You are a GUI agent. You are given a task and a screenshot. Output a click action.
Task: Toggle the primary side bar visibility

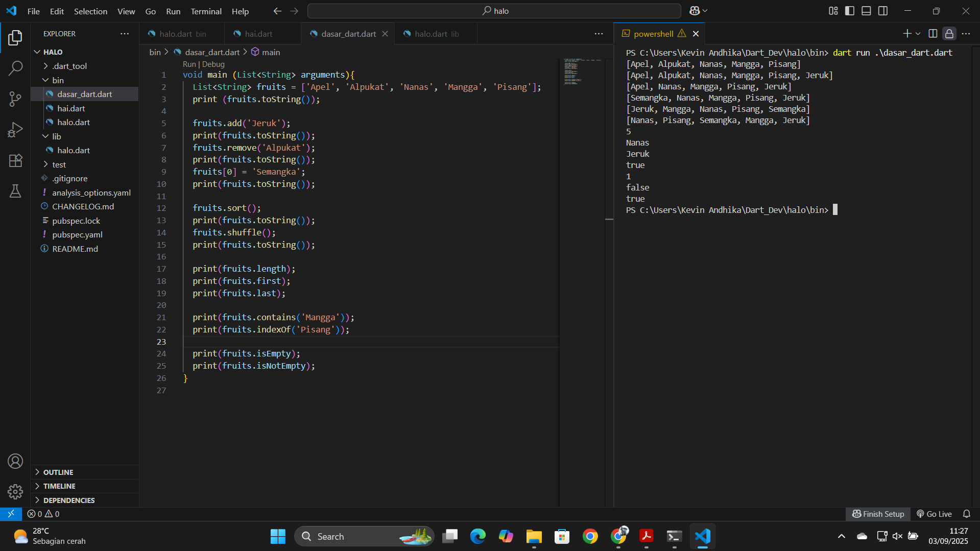[x=850, y=11]
